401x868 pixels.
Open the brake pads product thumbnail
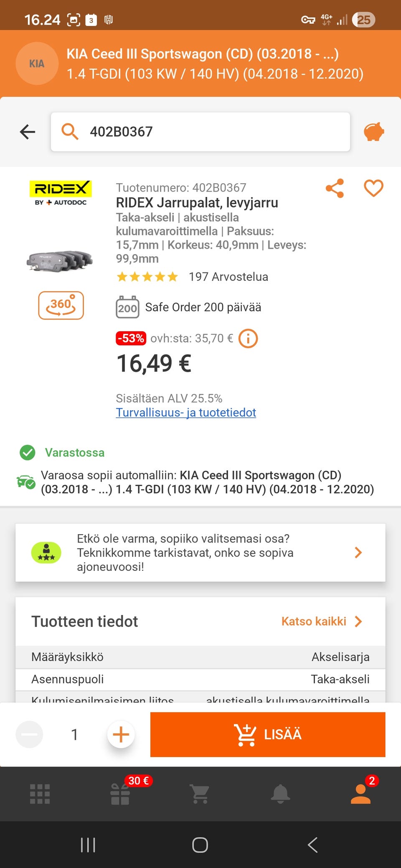tap(60, 261)
